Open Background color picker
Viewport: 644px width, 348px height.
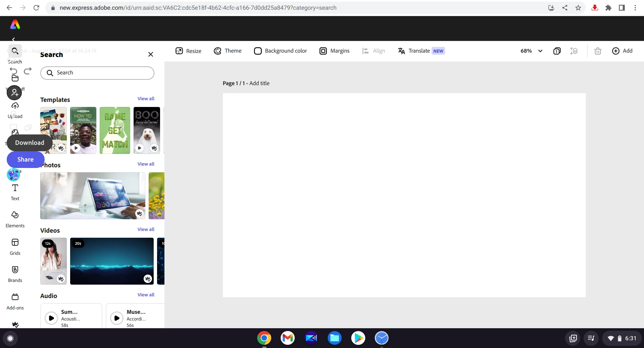[280, 51]
